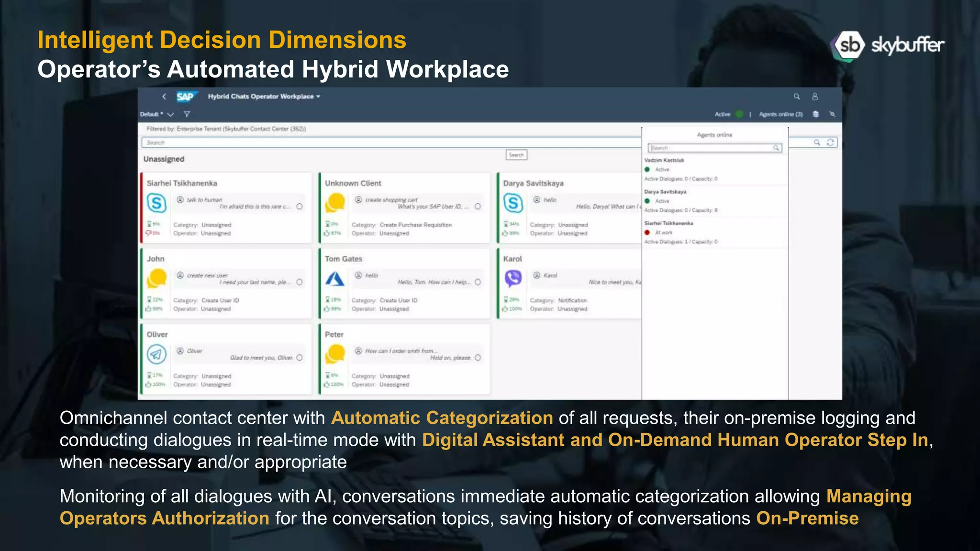Image resolution: width=980 pixels, height=551 pixels.
Task: Click the Unassigned section heading
Action: [164, 159]
